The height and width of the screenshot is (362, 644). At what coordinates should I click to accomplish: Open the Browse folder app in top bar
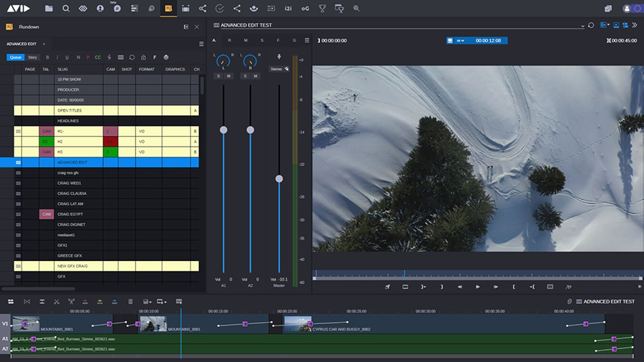point(49,8)
